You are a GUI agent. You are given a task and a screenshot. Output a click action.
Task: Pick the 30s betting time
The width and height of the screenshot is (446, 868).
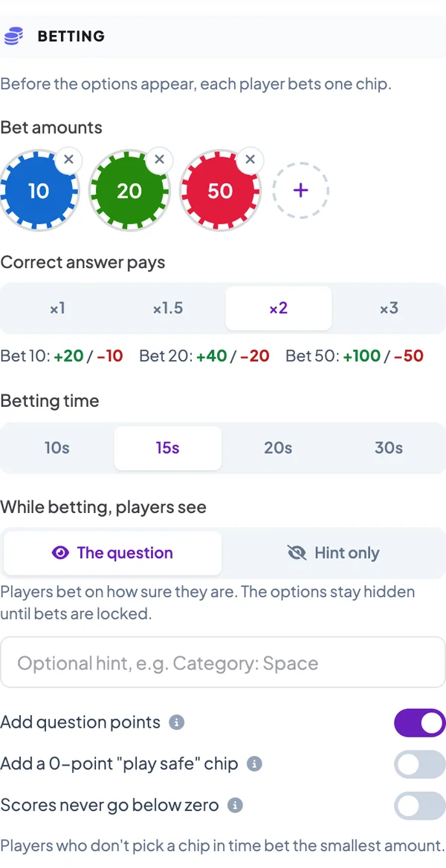tap(389, 448)
